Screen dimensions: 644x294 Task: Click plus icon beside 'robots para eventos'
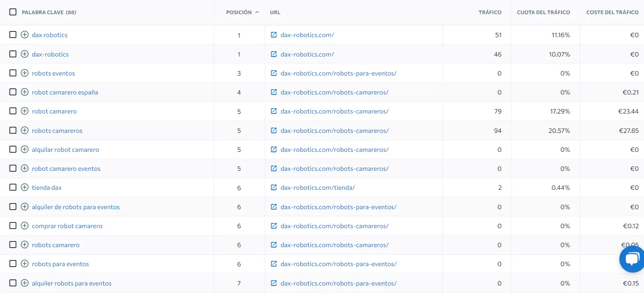tap(25, 264)
